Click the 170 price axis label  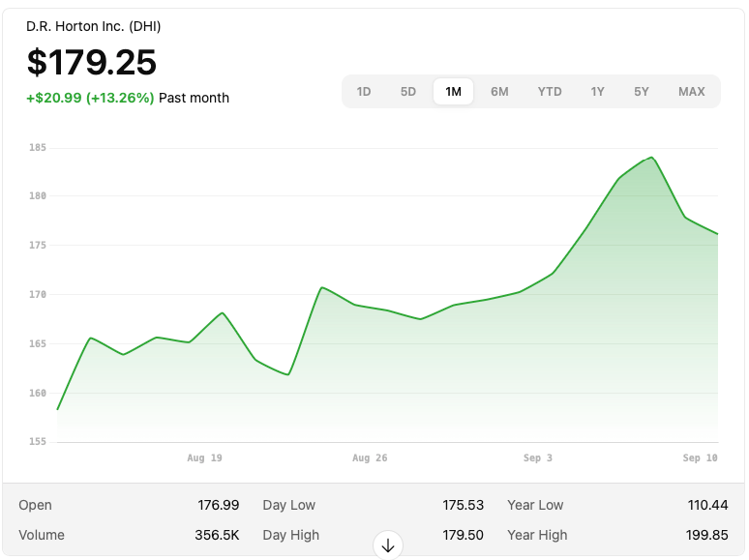tap(38, 295)
